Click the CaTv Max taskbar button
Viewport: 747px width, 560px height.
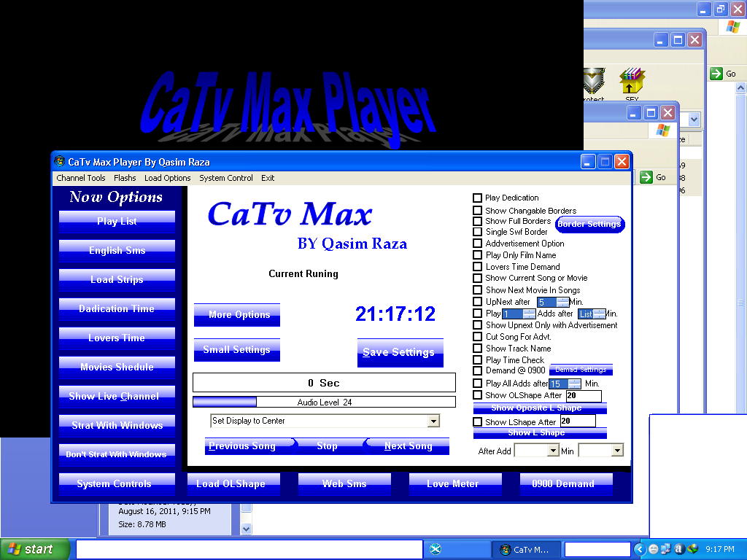(525, 550)
